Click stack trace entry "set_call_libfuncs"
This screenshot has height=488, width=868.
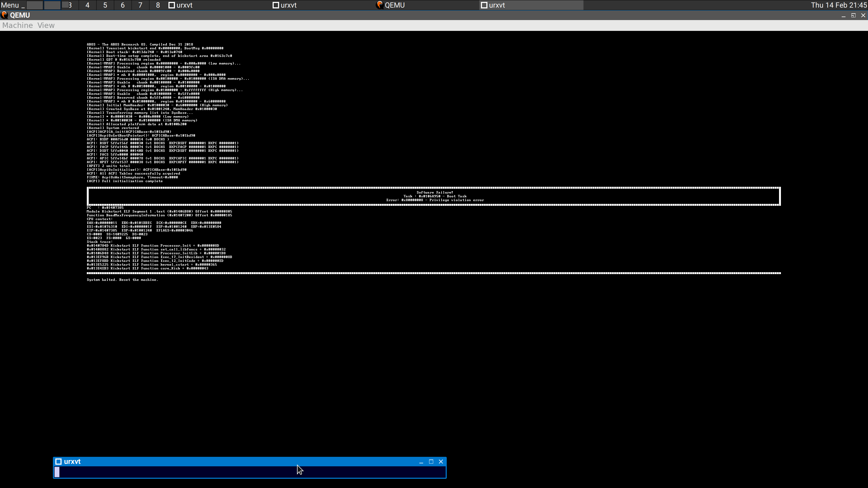pos(156,249)
